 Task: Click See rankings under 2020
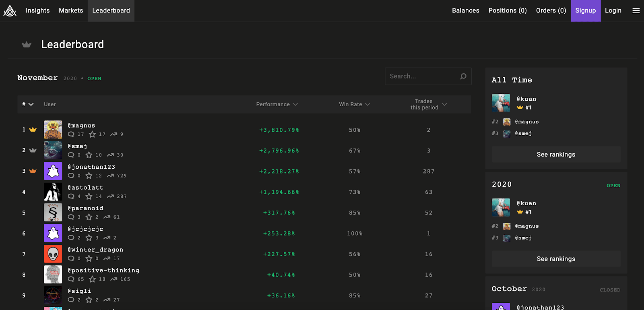[x=556, y=259]
